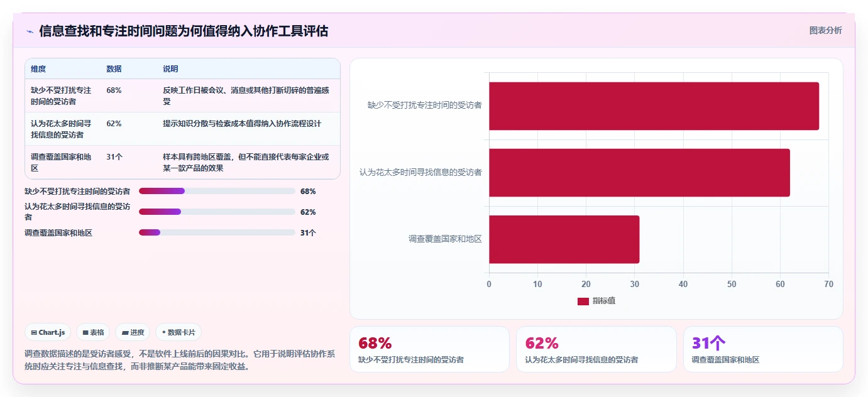Click the 图表分析 label in header
The height and width of the screenshot is (397, 868).
click(825, 30)
